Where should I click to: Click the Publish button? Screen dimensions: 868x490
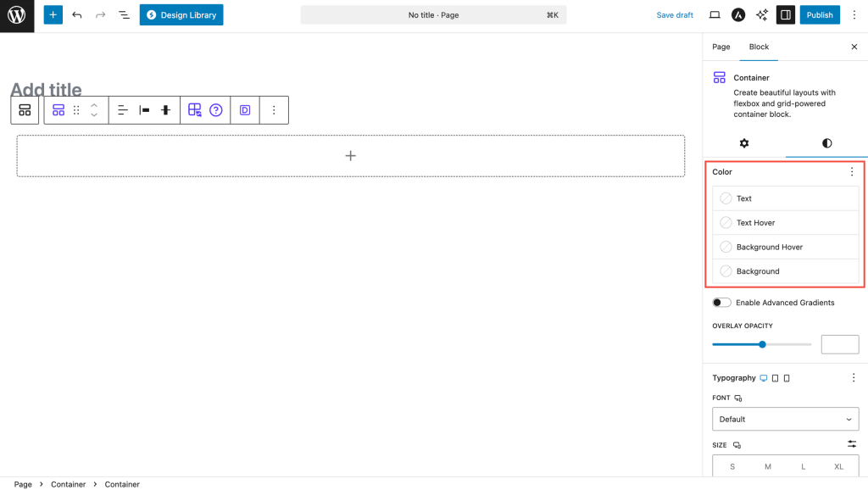[820, 15]
